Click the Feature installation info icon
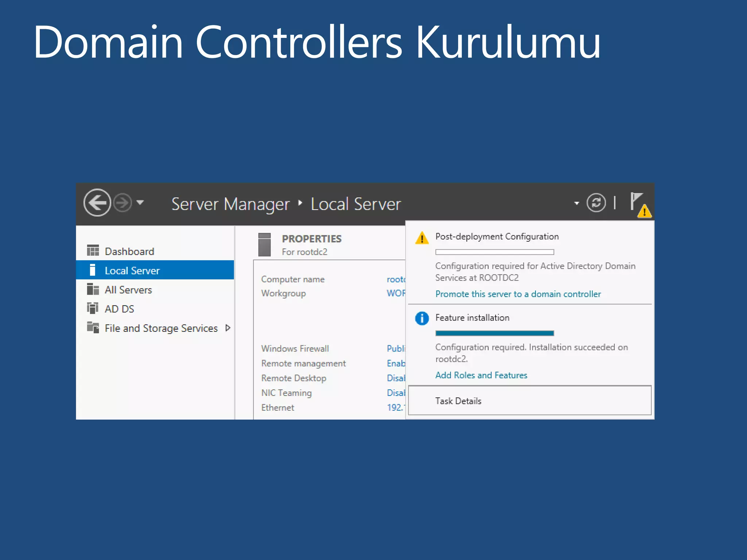 [x=422, y=318]
